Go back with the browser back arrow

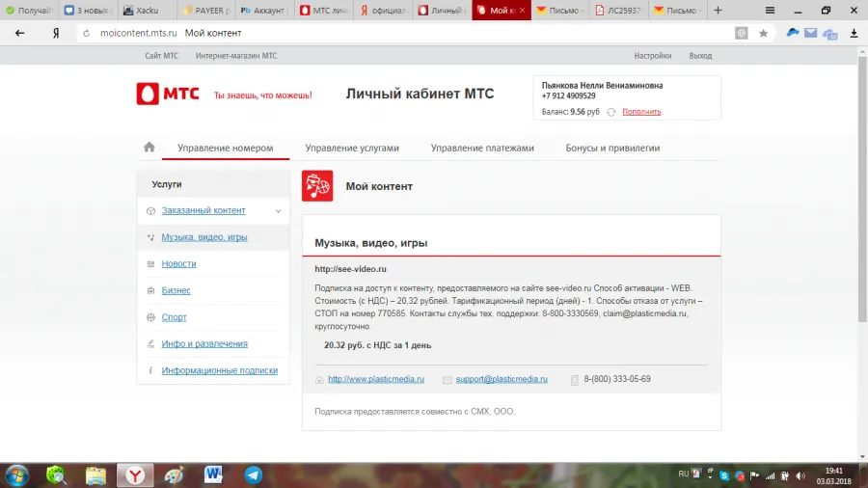20,33
